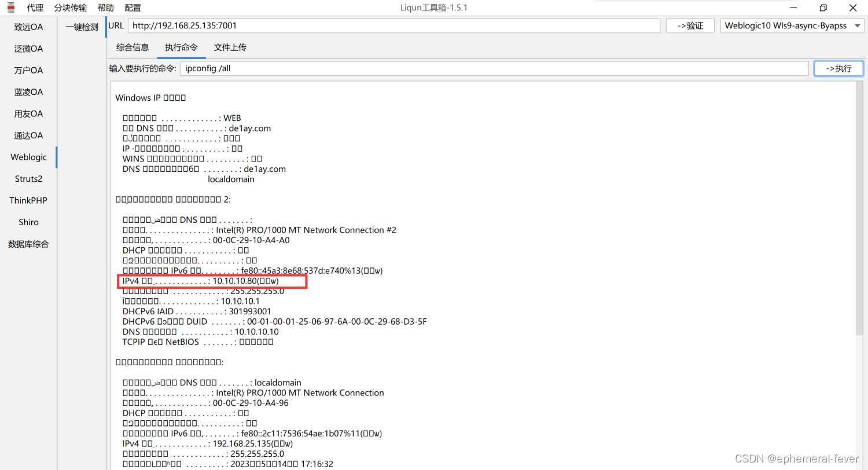The image size is (868, 470).
Task: Select 泛微OA in the sidebar
Action: click(x=28, y=49)
